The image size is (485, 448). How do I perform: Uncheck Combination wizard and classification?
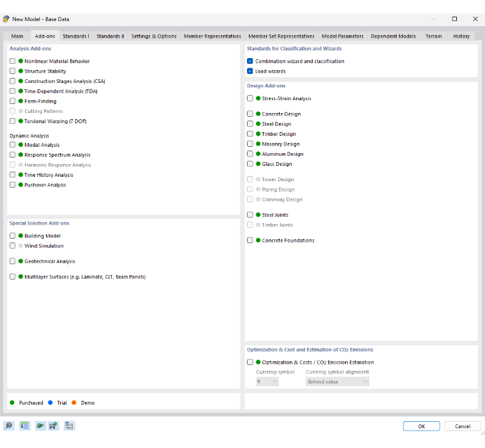pyautogui.click(x=250, y=61)
